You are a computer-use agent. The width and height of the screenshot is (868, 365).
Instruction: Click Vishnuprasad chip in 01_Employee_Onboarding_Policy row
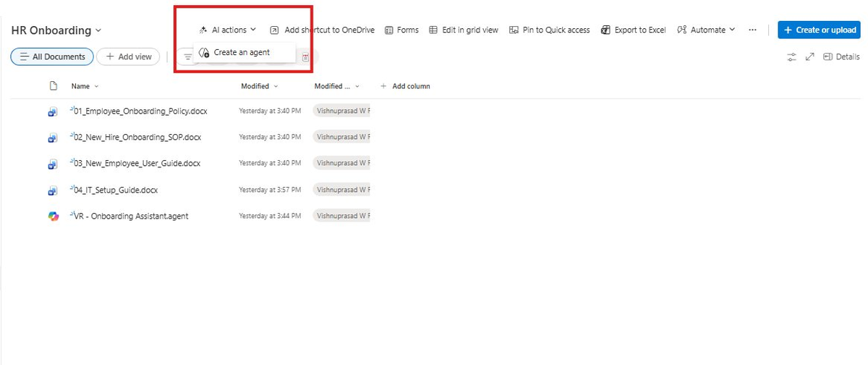pyautogui.click(x=341, y=112)
